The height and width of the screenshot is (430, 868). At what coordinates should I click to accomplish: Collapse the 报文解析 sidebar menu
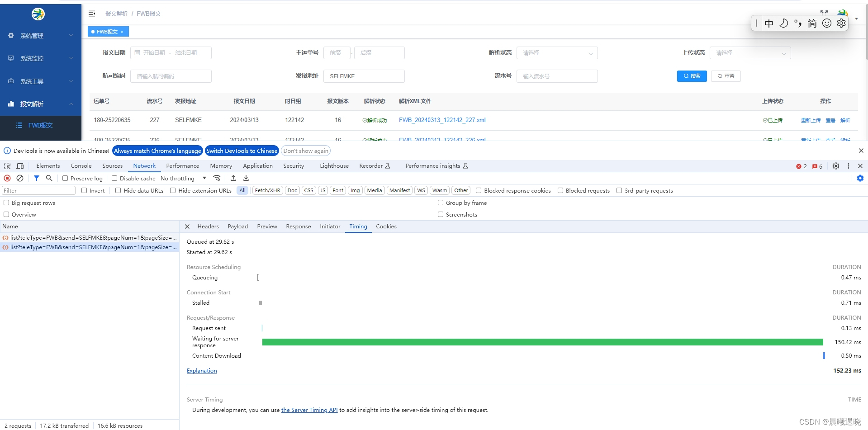[x=41, y=104]
